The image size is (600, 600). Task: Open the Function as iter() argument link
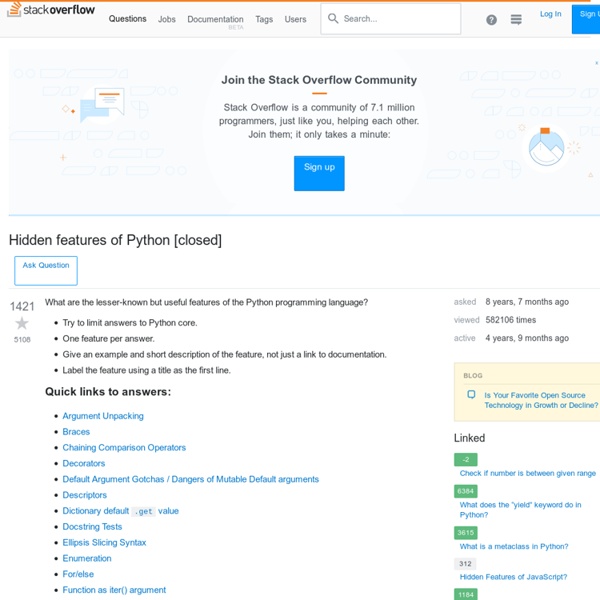pyautogui.click(x=114, y=590)
